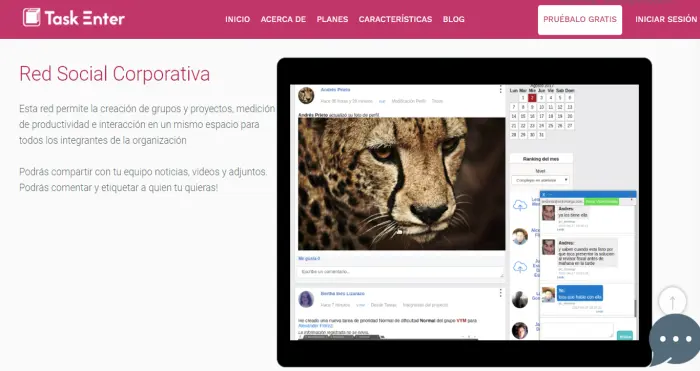Click the INICIAR SESIÓN link

point(666,19)
